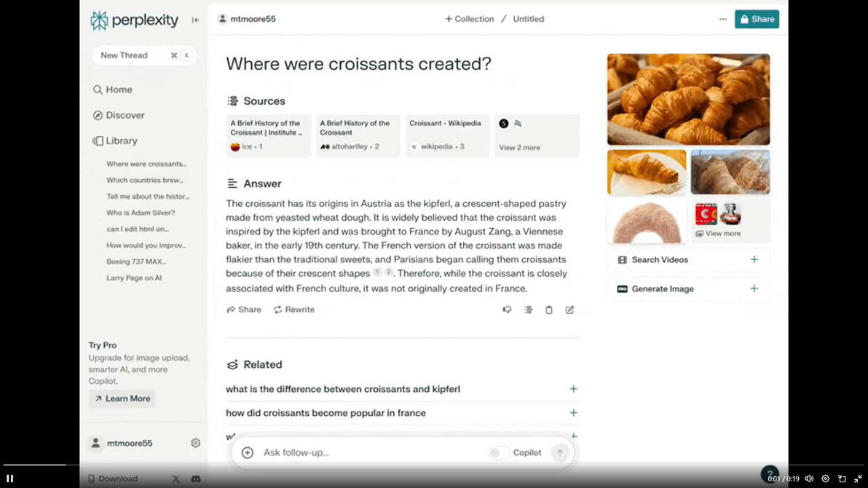Click the Untitled thread title
This screenshot has height=488, width=868.
click(x=528, y=19)
